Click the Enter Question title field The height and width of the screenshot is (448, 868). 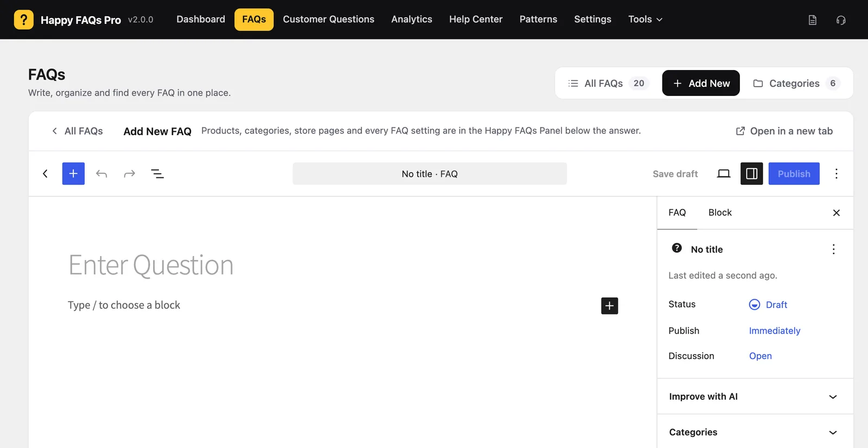point(342,265)
